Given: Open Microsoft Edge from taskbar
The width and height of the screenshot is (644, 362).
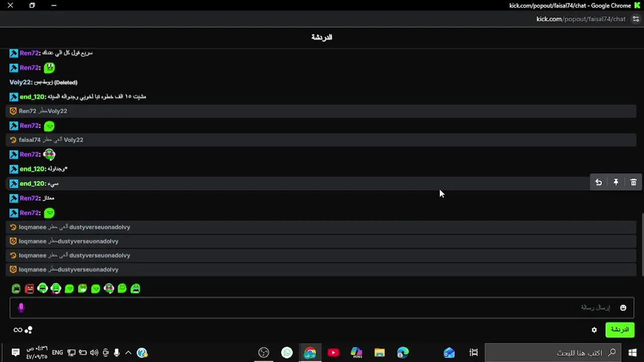Looking at the screenshot, I should click(403, 352).
